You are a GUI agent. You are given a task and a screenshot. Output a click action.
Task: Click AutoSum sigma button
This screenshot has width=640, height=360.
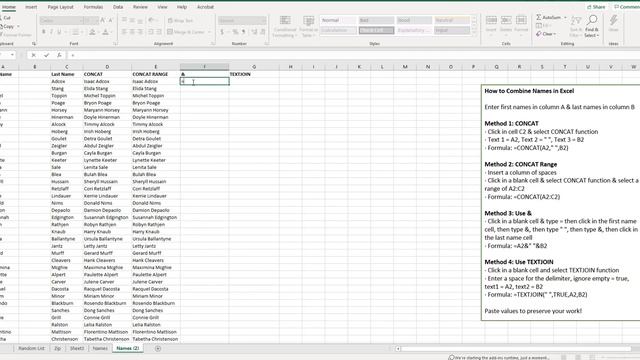549,18
